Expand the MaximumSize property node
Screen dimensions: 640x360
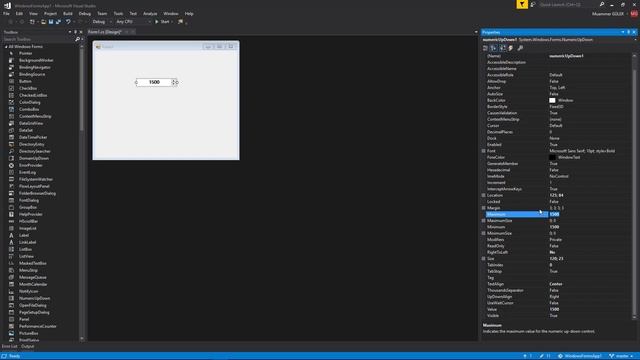tap(484, 220)
